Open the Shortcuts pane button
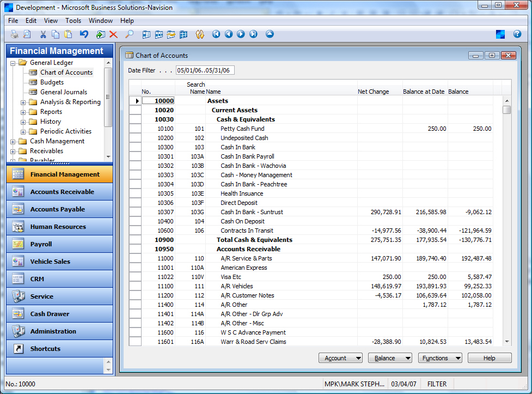This screenshot has width=532, height=394. coord(59,349)
